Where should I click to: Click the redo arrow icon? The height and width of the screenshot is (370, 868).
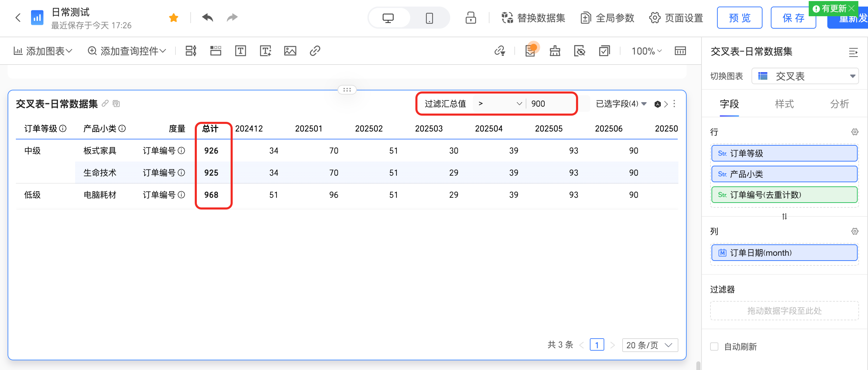(232, 18)
